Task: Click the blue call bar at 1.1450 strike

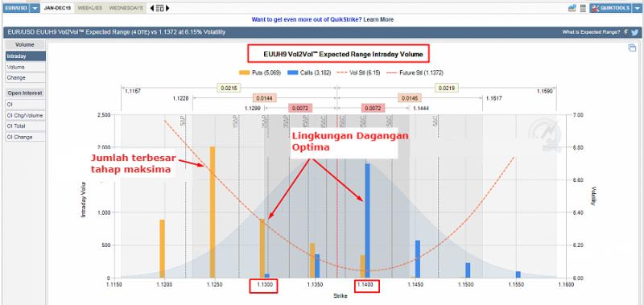Action: click(418, 259)
